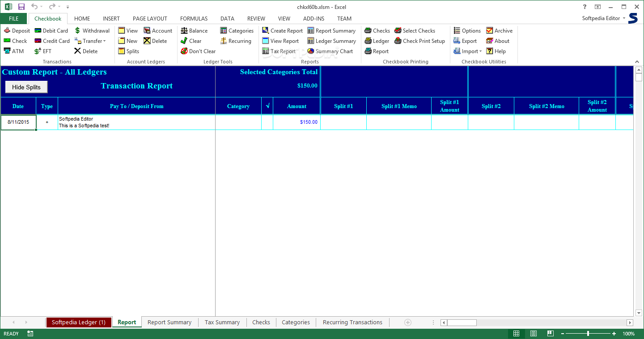Open Checkbook Options
The height and width of the screenshot is (339, 644).
[x=467, y=31]
